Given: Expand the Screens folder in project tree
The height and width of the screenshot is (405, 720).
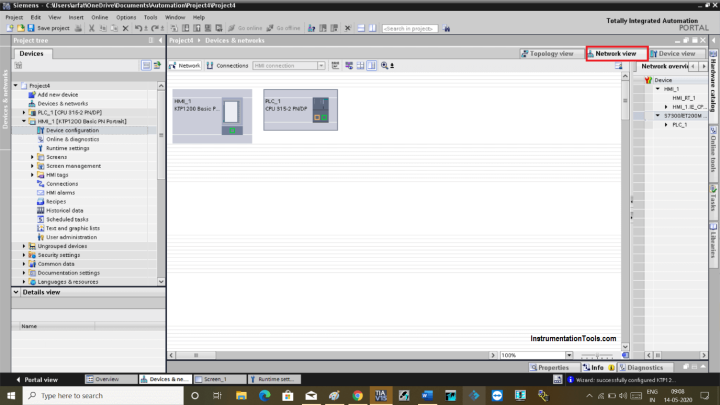Looking at the screenshot, I should point(32,157).
